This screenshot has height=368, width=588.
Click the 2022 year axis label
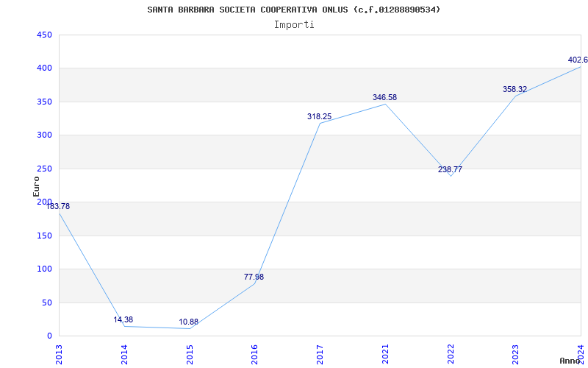coord(451,354)
